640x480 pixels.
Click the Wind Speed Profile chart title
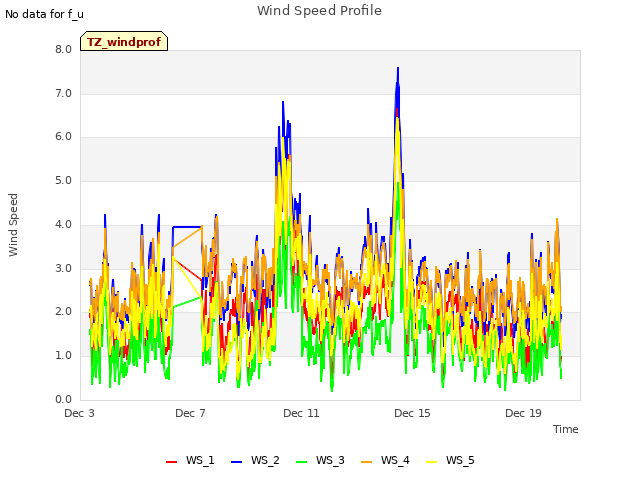(319, 11)
